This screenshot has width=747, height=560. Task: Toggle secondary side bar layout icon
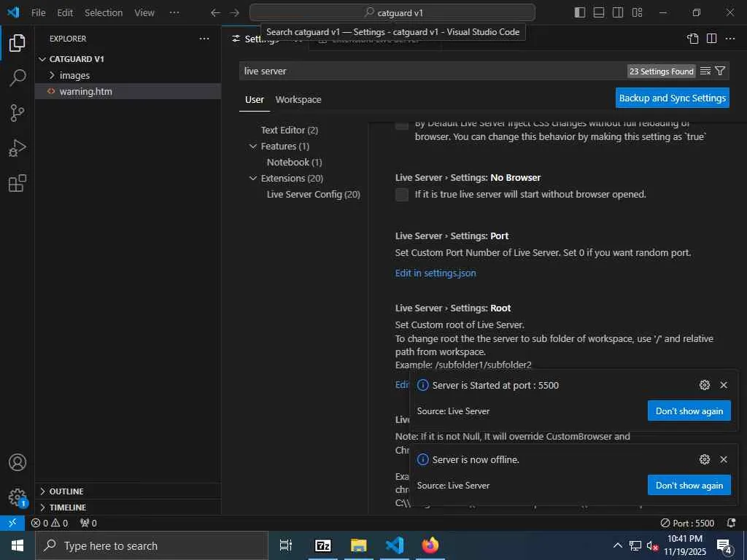pyautogui.click(x=618, y=12)
